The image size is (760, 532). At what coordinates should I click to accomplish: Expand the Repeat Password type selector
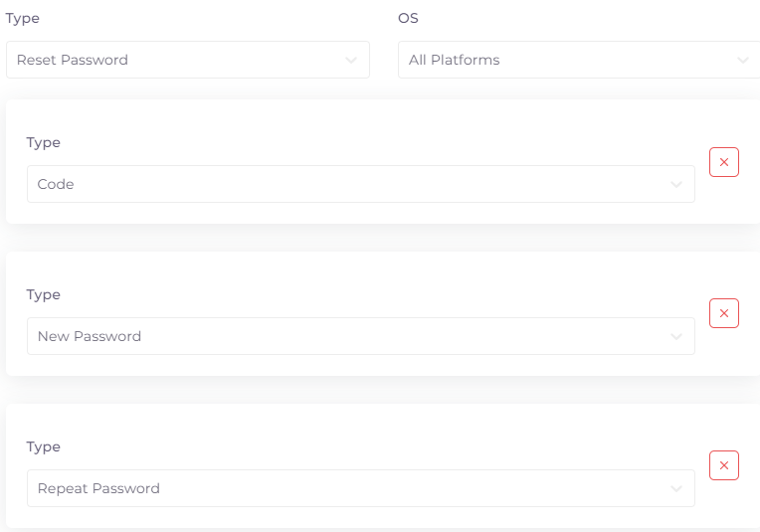[361, 488]
